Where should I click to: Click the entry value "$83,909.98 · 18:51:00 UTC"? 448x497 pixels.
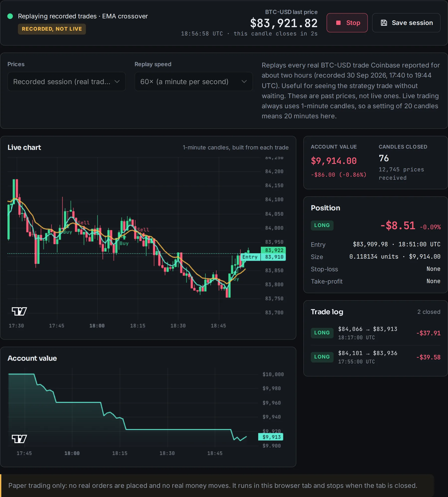396,244
